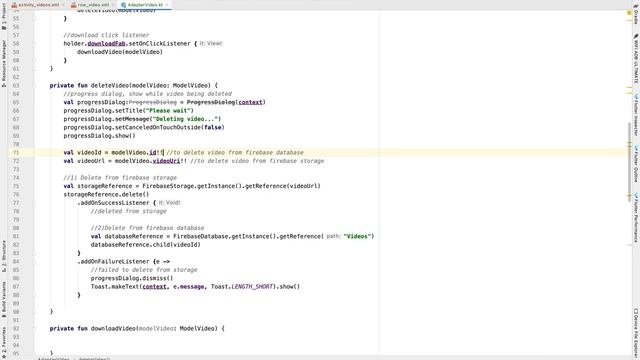Open the Flutter Outline panel
The width and height of the screenshot is (640, 360).
tap(636, 164)
